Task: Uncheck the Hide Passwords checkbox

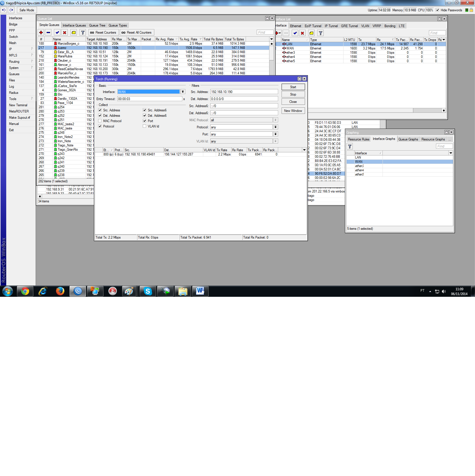Action: click(437, 10)
